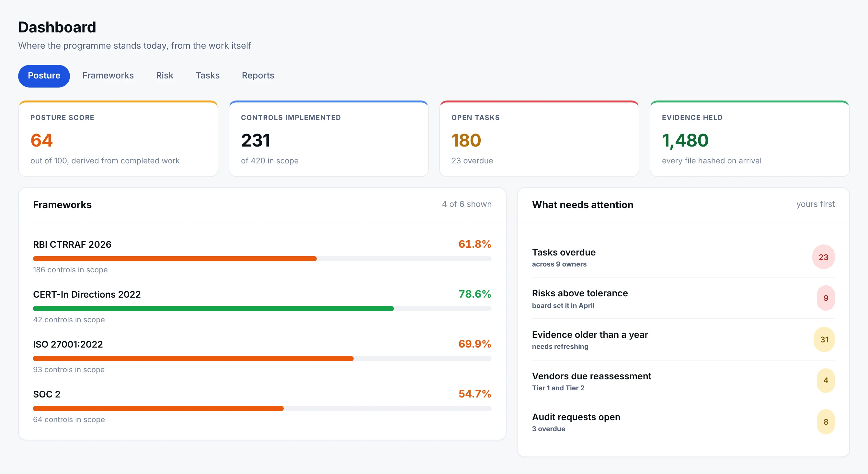Go to the Risk tab
This screenshot has width=868, height=474.
(x=165, y=76)
